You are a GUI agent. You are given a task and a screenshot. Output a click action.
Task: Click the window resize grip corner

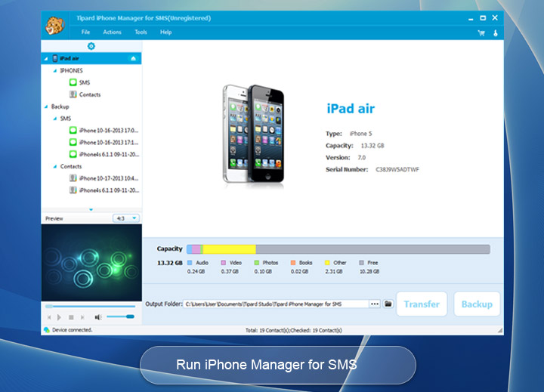(500, 331)
